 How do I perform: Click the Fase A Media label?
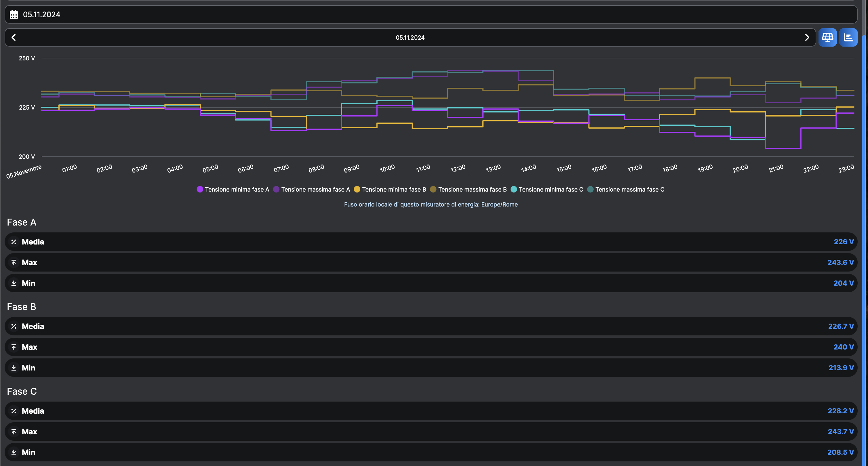pos(33,242)
